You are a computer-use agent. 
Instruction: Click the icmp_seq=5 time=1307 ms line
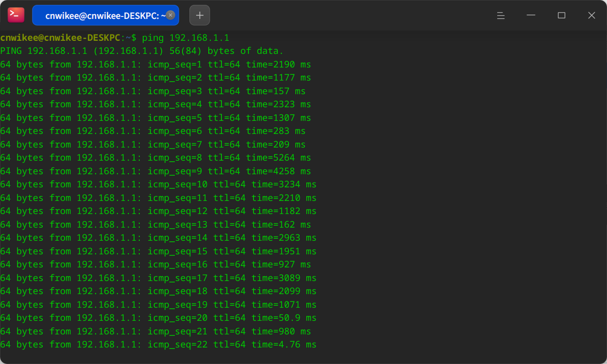[x=155, y=118]
